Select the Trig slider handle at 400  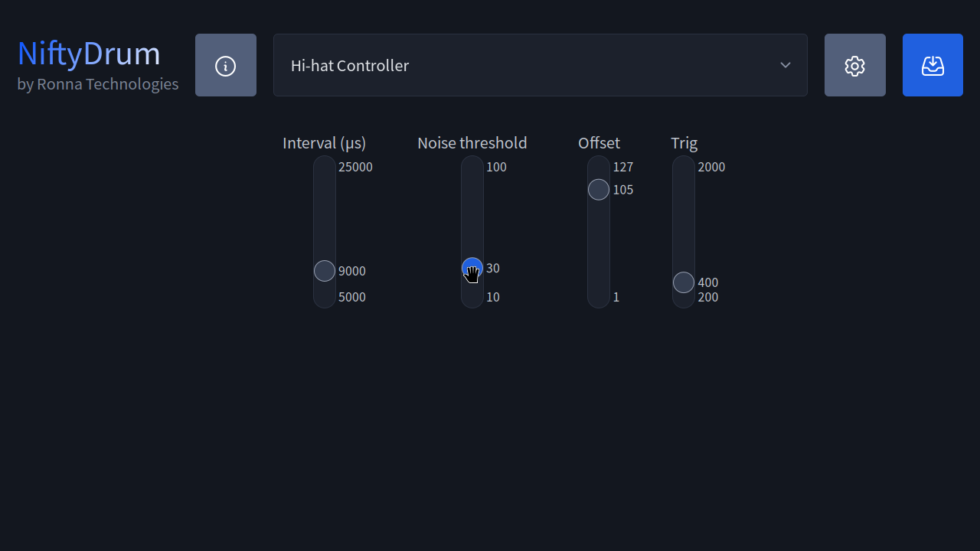683,282
